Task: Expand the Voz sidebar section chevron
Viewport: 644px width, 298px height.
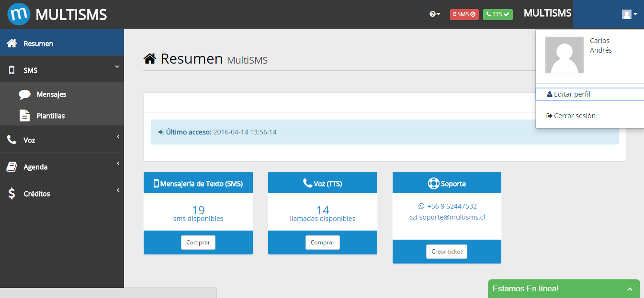Action: coord(118,137)
